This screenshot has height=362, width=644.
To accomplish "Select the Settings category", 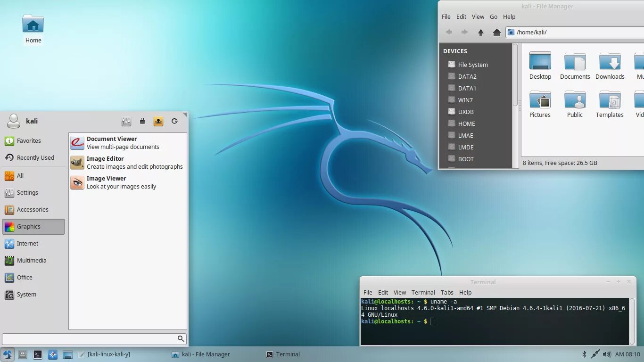I will tap(33, 192).
